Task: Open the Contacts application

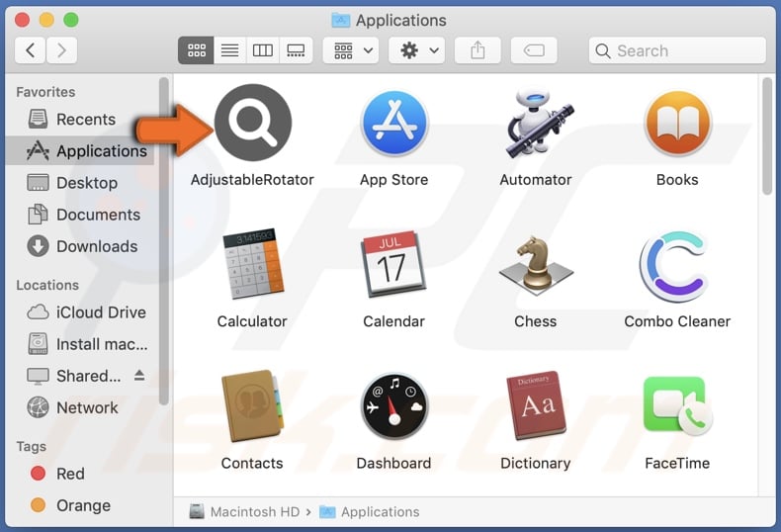Action: pyautogui.click(x=252, y=405)
